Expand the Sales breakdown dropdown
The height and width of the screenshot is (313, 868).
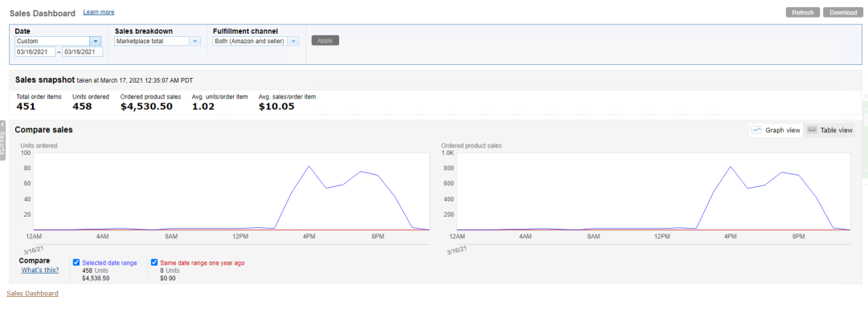[158, 41]
